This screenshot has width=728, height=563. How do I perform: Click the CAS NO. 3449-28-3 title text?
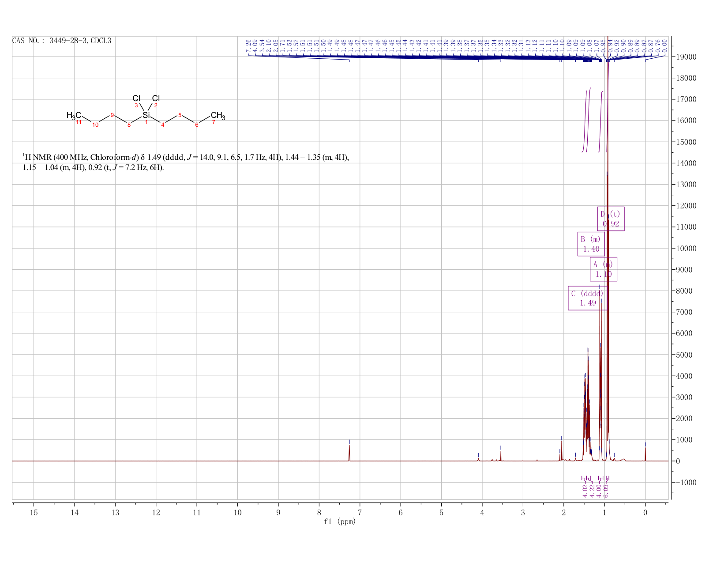(x=62, y=41)
